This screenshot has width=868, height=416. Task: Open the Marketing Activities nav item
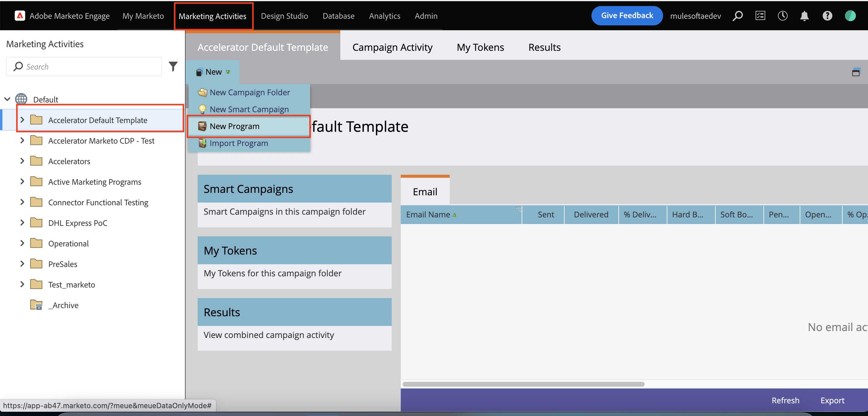[x=212, y=16]
